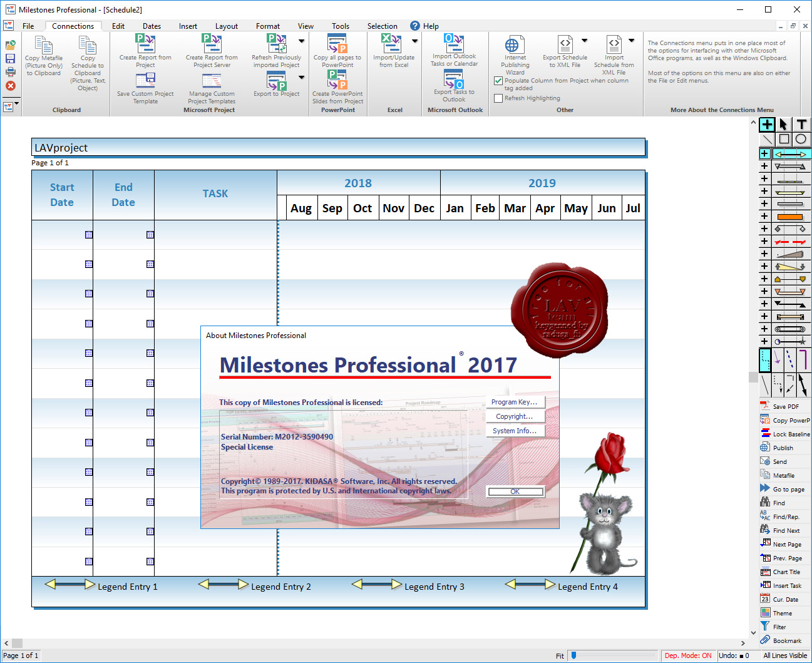Expand plus button beside orange bar style

point(764,216)
